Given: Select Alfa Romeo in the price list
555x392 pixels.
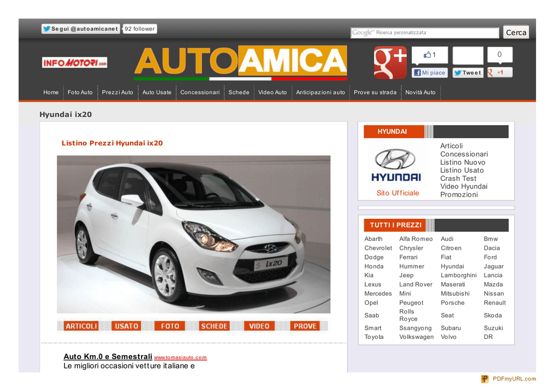Looking at the screenshot, I should point(416,239).
